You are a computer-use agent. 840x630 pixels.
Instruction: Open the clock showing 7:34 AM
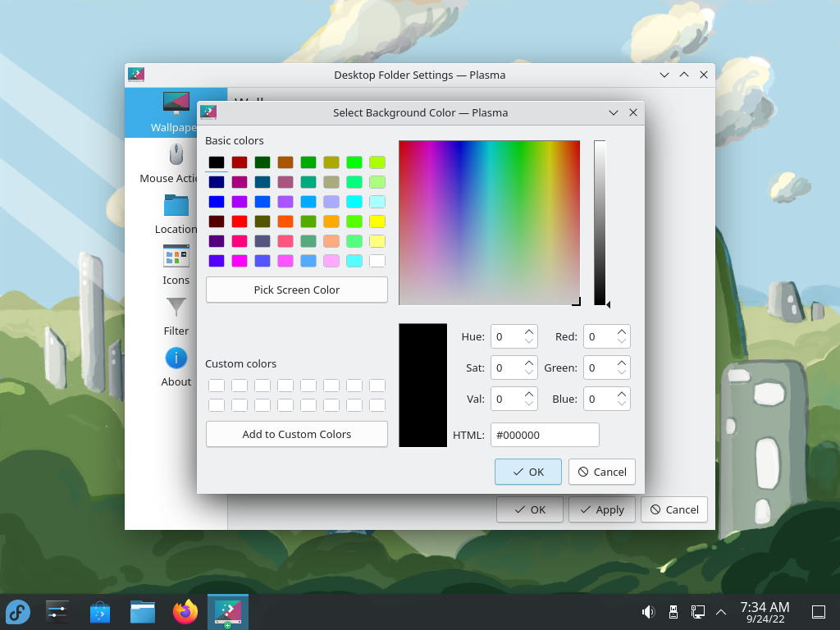[765, 612]
